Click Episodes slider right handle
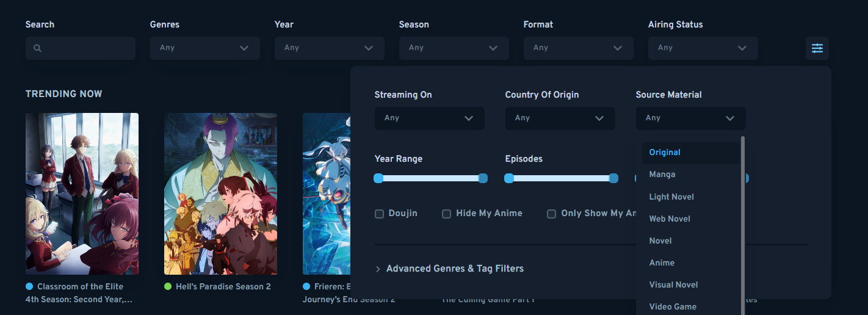The width and height of the screenshot is (868, 315). pos(613,178)
